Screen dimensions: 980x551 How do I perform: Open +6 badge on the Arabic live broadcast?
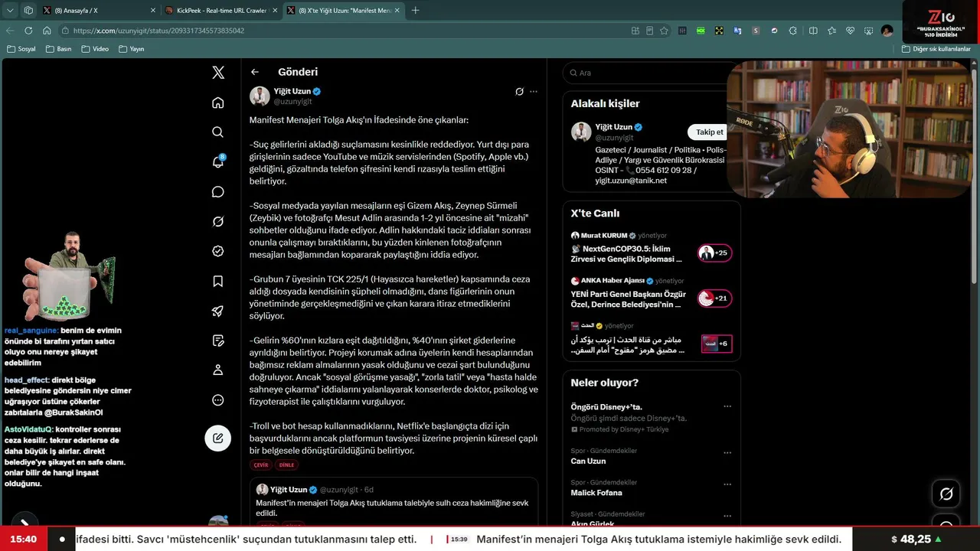point(717,344)
